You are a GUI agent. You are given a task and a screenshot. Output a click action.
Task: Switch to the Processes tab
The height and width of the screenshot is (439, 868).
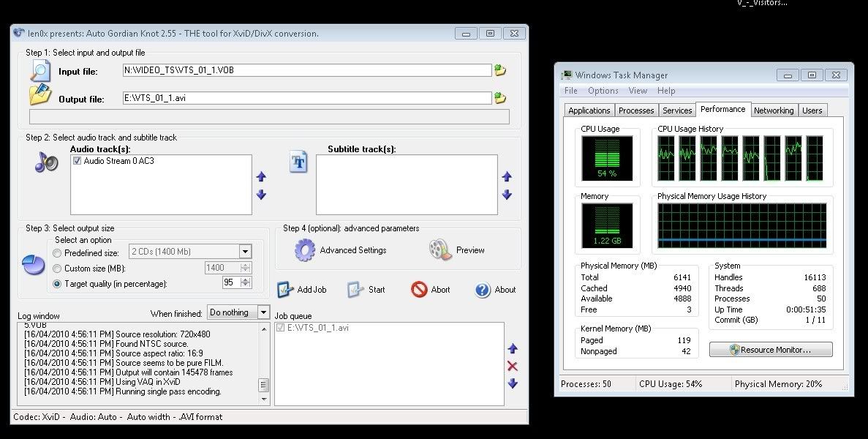point(636,110)
